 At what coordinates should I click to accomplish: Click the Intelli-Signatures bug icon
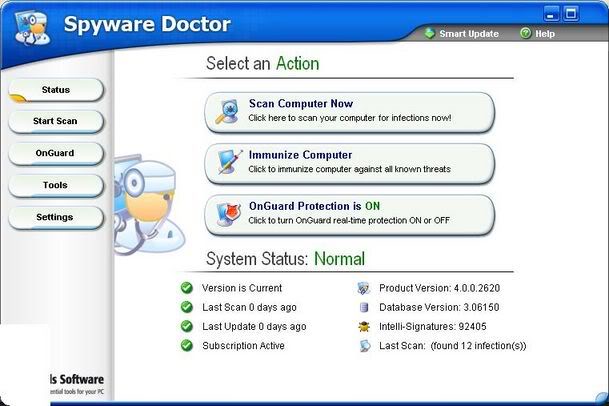pos(364,326)
